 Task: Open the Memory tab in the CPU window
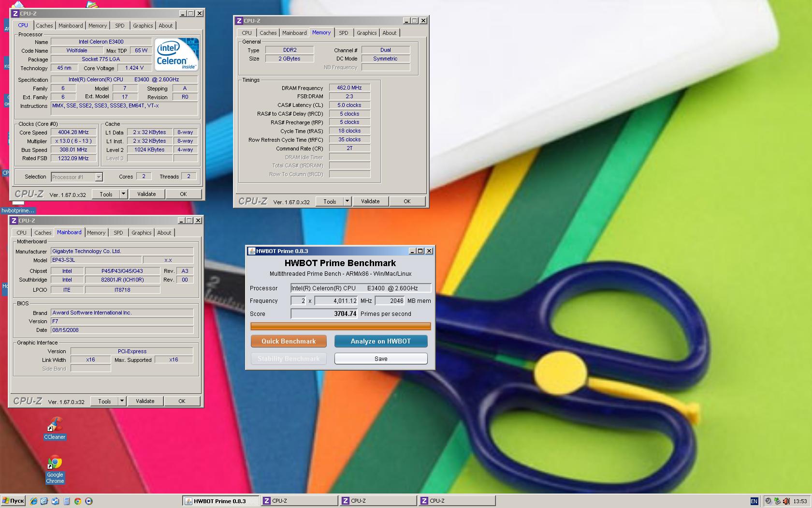98,26
